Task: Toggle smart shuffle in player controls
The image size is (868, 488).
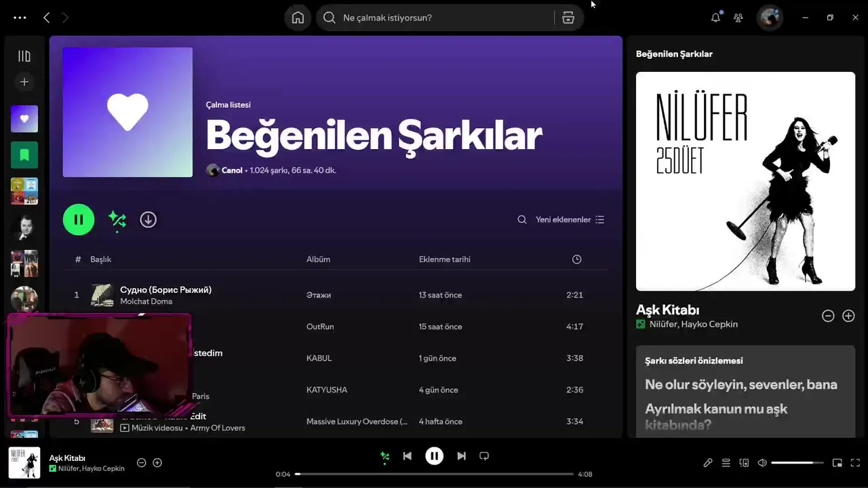Action: click(384, 457)
